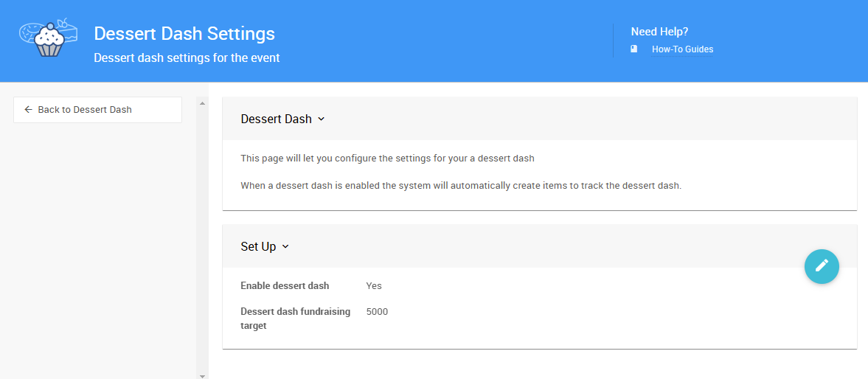The image size is (868, 379).
Task: Click the subtitle 'Dessert dash settings for the event'
Action: coord(187,58)
